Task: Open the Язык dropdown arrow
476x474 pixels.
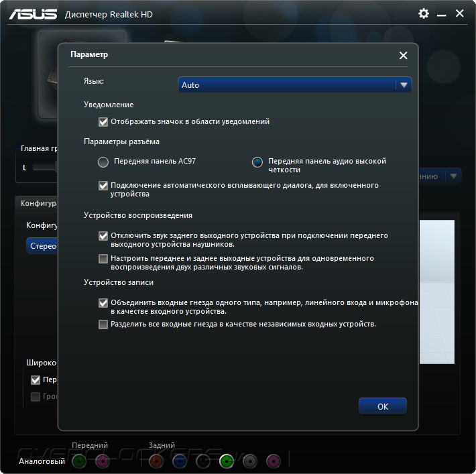Action: click(404, 85)
